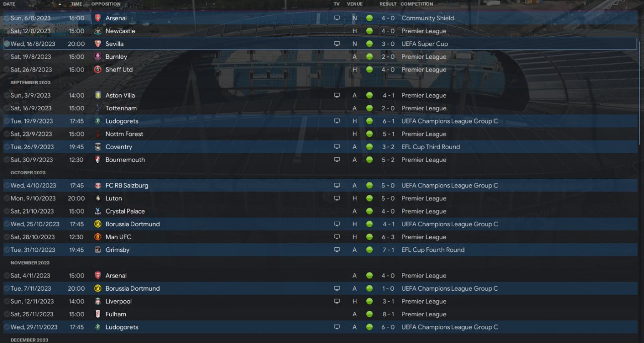Toggle the row marker beside Sat, 12/8/2023
The width and height of the screenshot is (644, 343).
click(x=7, y=31)
